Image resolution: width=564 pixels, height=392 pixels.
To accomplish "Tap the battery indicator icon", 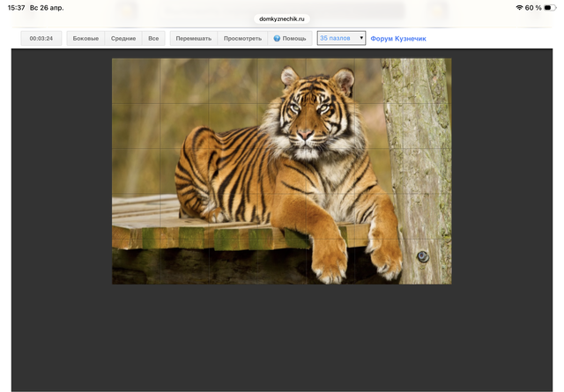I will (551, 8).
